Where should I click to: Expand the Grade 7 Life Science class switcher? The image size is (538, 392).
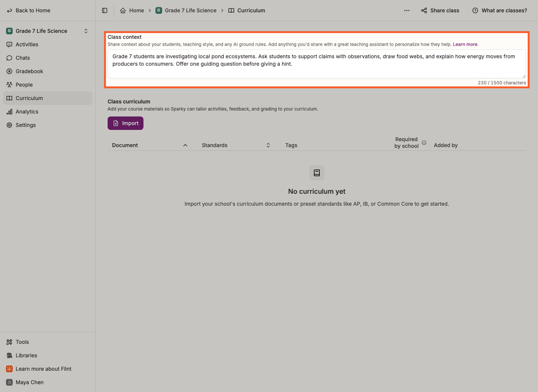[86, 31]
